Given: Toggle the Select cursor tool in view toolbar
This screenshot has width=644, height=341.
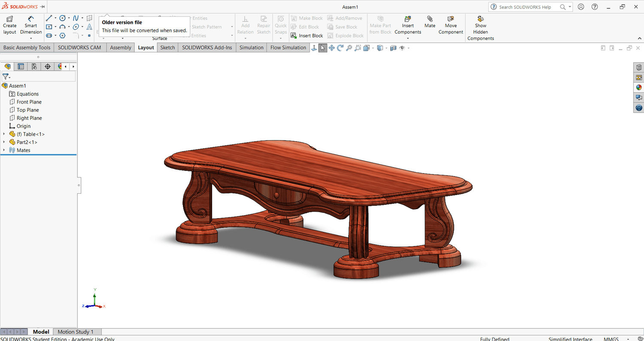Looking at the screenshot, I should (322, 48).
